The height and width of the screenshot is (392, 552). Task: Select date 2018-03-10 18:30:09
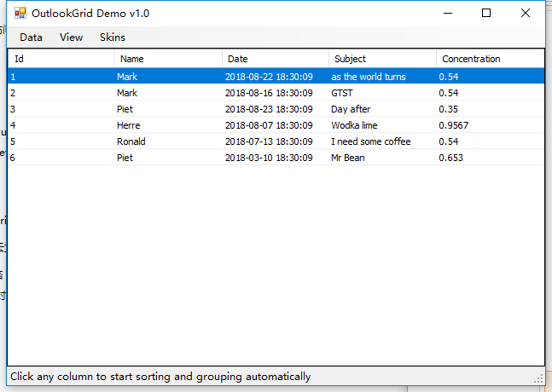pos(276,157)
